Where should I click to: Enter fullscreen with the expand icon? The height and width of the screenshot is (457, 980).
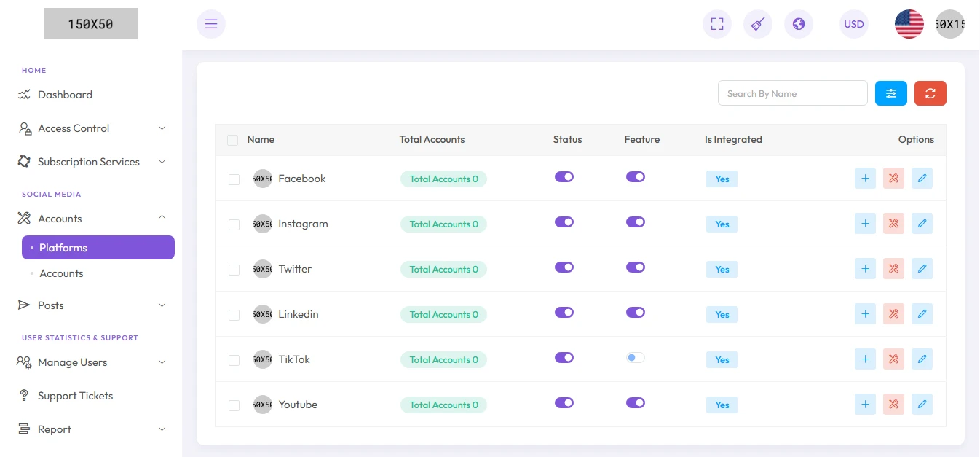(717, 24)
